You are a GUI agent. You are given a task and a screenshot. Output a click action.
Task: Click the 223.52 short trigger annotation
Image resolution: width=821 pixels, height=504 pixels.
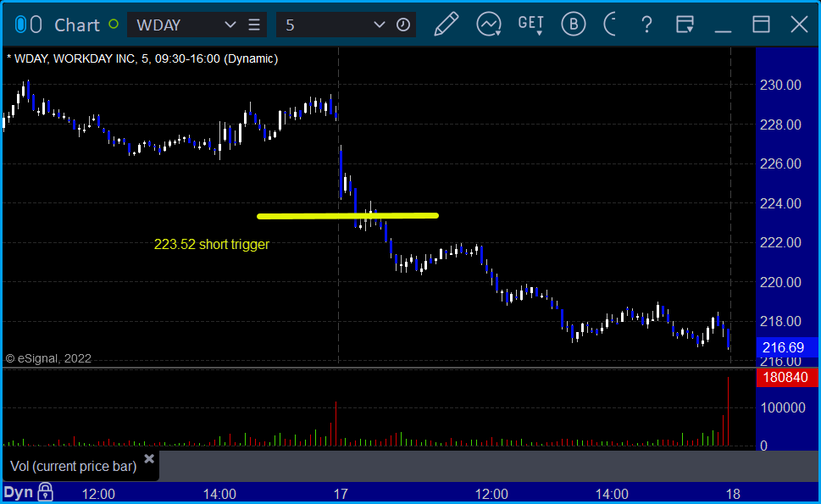coord(212,245)
